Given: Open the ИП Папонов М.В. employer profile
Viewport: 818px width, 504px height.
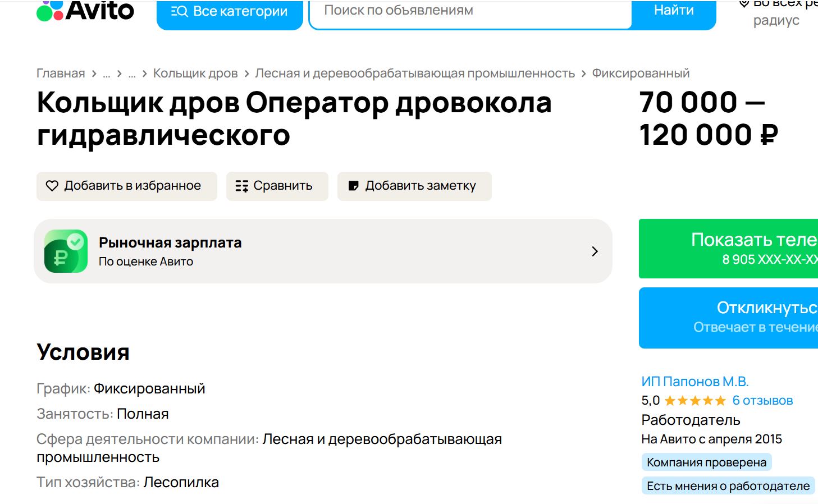Looking at the screenshot, I should coord(695,382).
